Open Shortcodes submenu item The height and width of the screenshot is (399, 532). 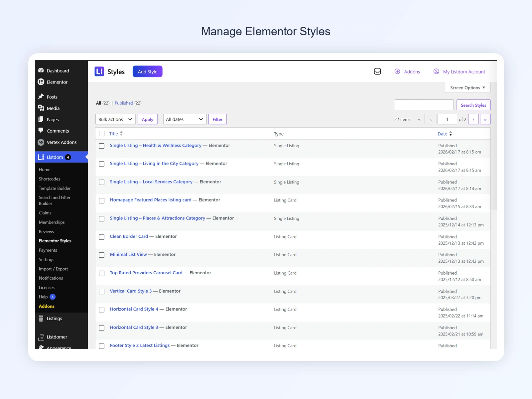50,179
